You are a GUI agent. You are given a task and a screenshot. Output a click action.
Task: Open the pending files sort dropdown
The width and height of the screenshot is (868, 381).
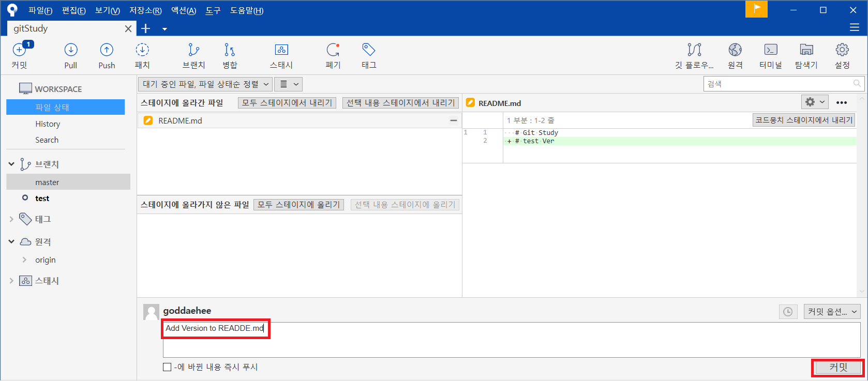click(x=205, y=84)
